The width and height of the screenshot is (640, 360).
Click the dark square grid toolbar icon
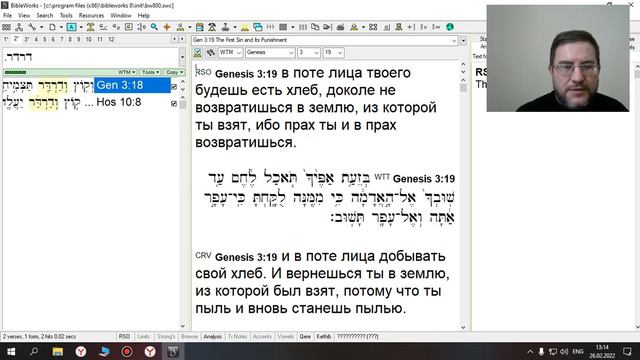283,27
